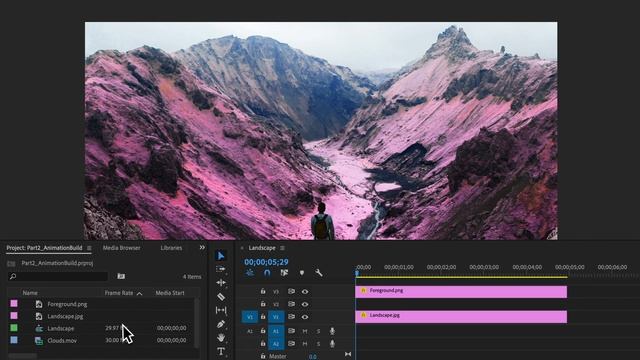This screenshot has height=360, width=640.
Task: Click the 00;00;05;29 playhead timecode
Action: [266, 262]
